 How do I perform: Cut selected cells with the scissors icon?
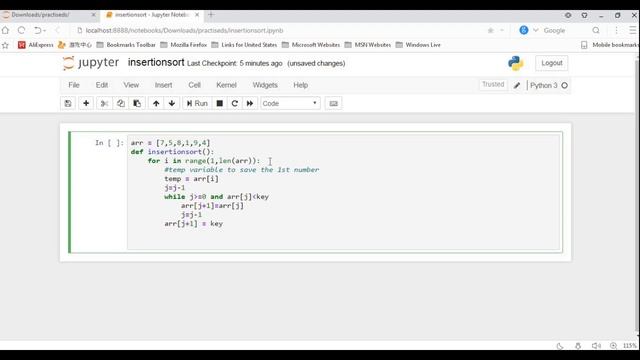104,104
